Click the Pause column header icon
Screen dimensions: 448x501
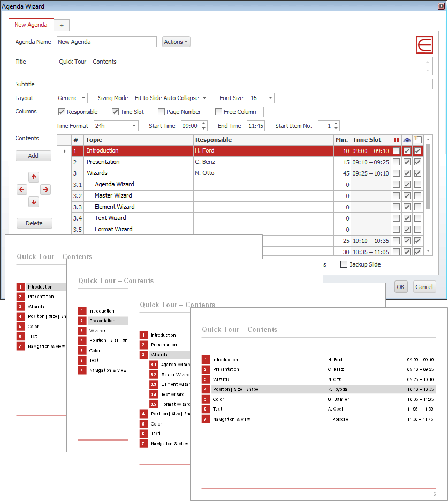click(x=396, y=140)
